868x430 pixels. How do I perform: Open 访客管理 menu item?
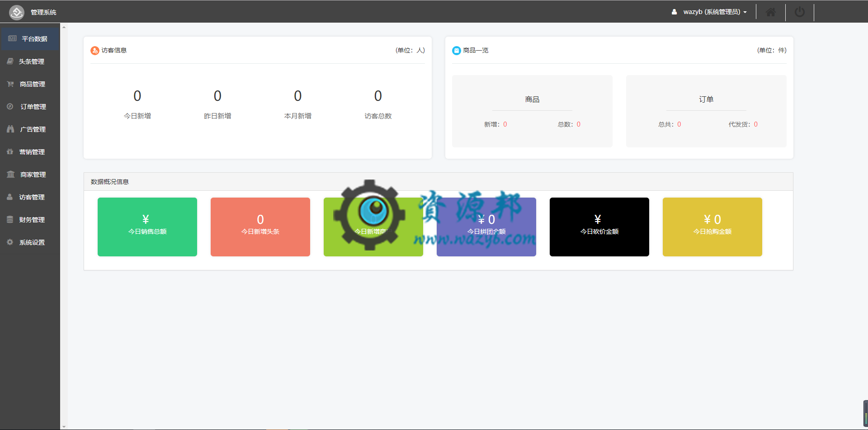(30, 197)
